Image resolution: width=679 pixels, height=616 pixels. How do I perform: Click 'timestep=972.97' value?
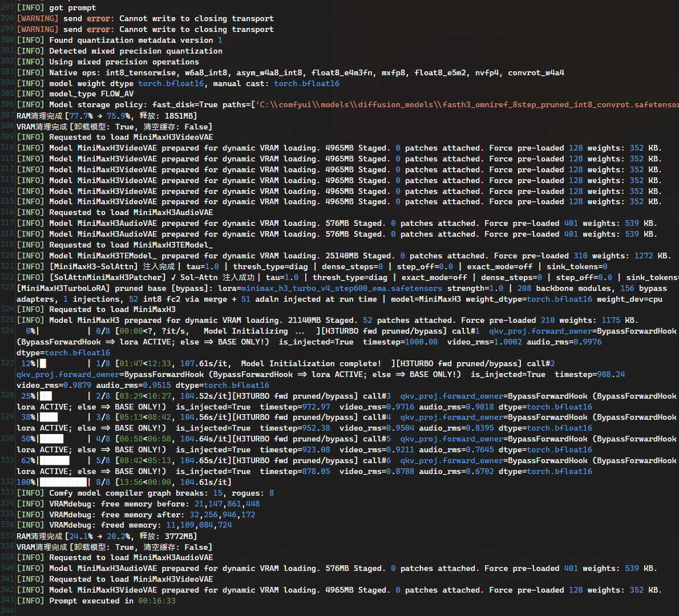click(x=295, y=407)
